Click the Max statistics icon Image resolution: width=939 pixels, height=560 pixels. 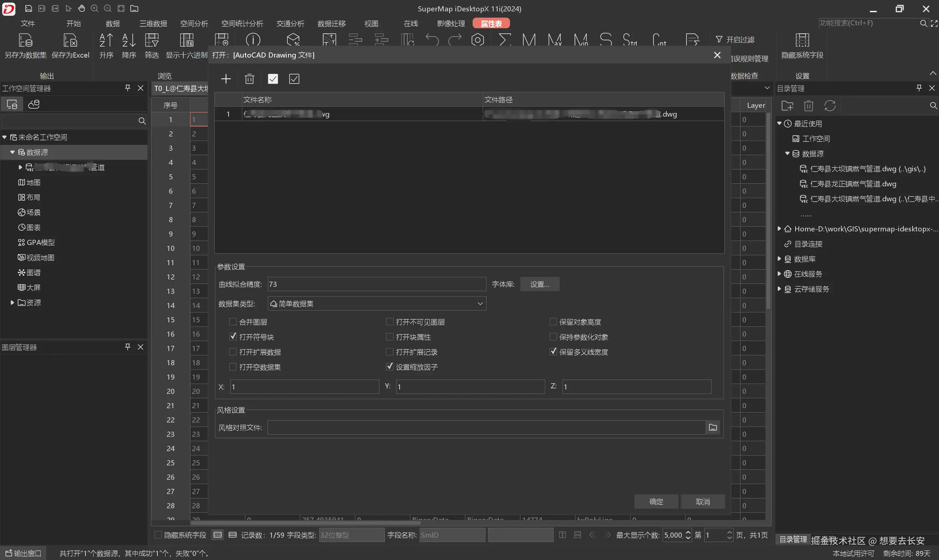tap(555, 40)
